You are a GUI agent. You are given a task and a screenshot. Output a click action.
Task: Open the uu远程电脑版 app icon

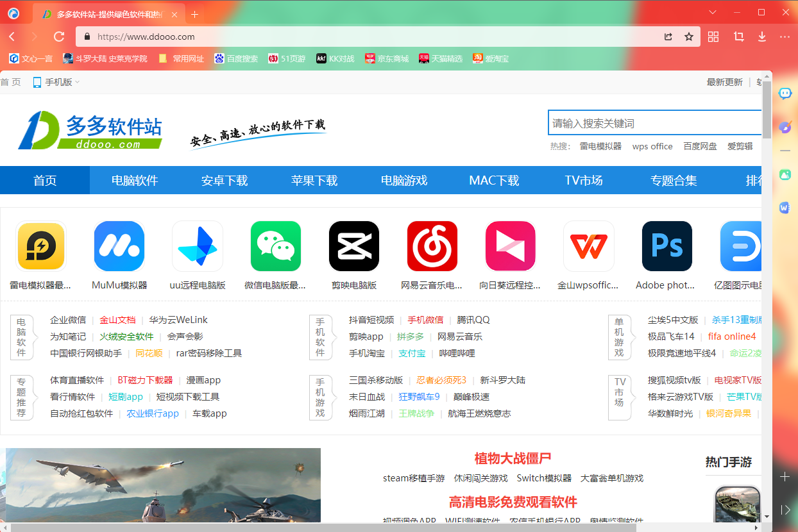198,246
